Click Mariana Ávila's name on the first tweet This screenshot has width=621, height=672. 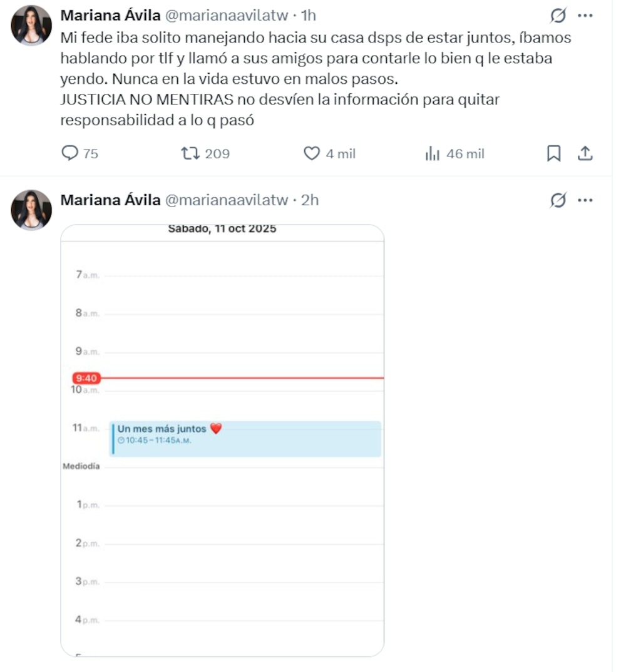click(x=110, y=16)
